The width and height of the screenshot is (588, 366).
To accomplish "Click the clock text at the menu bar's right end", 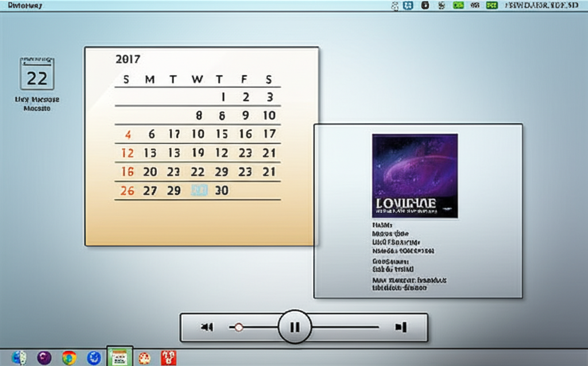I will (540, 5).
